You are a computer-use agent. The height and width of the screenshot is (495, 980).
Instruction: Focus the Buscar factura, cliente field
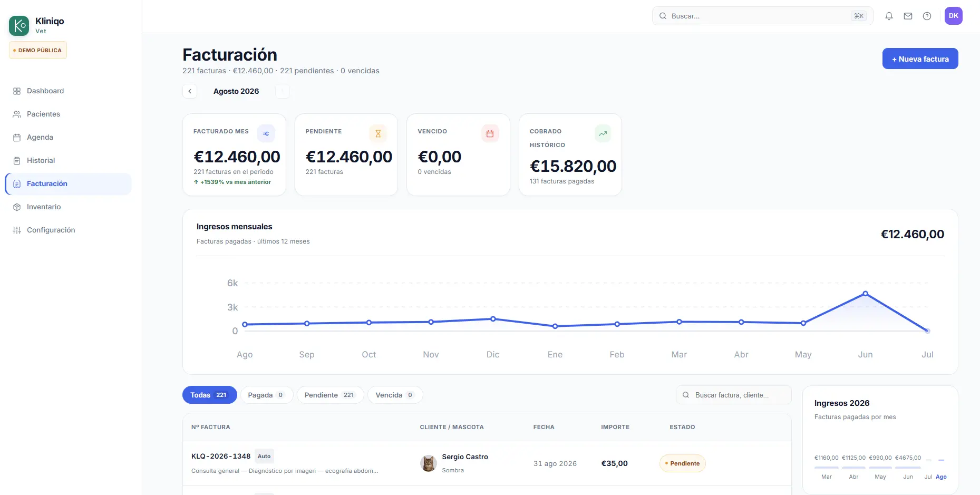(733, 395)
